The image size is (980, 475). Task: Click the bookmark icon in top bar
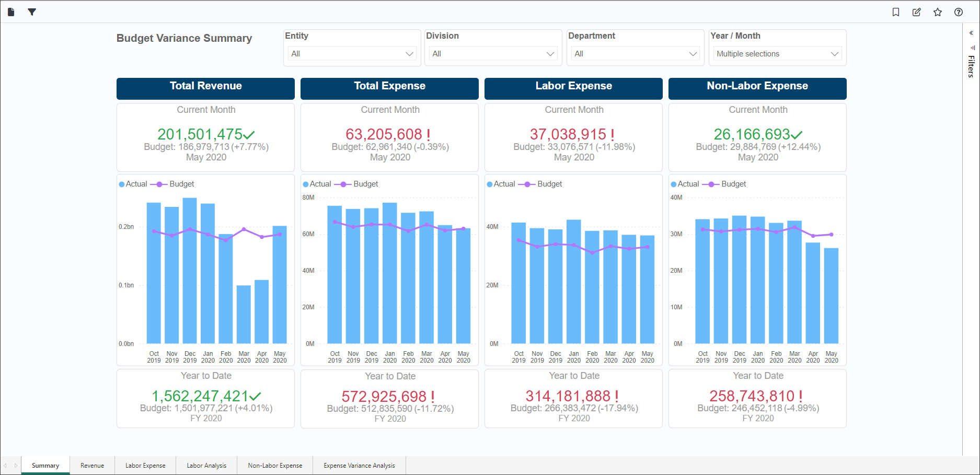(x=896, y=12)
